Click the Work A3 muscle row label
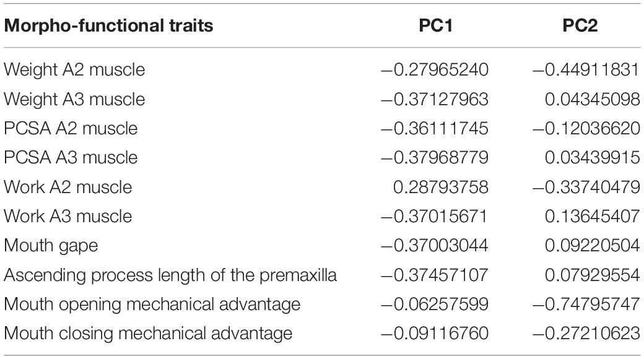 tap(67, 216)
